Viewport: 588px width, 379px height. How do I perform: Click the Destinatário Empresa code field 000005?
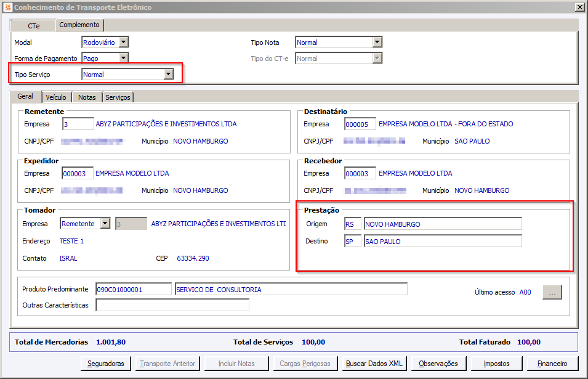pyautogui.click(x=360, y=124)
